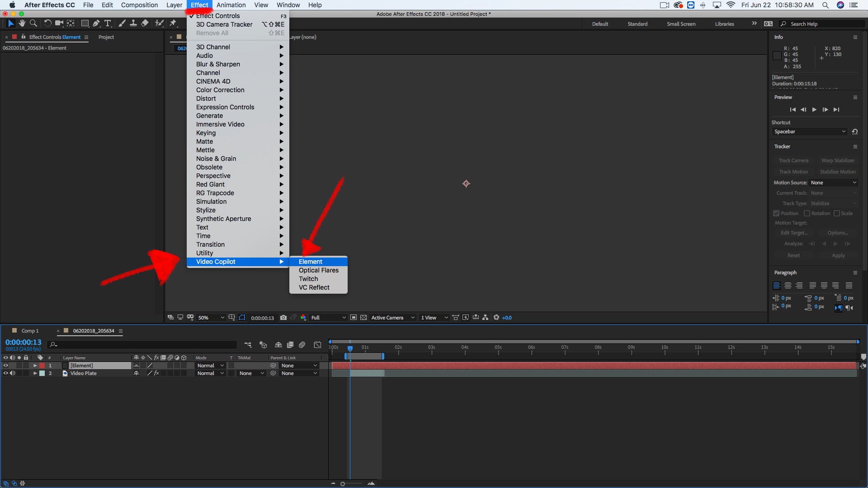Click the timeline layer search field
Viewport: 868px width, 488px height.
pyautogui.click(x=143, y=345)
